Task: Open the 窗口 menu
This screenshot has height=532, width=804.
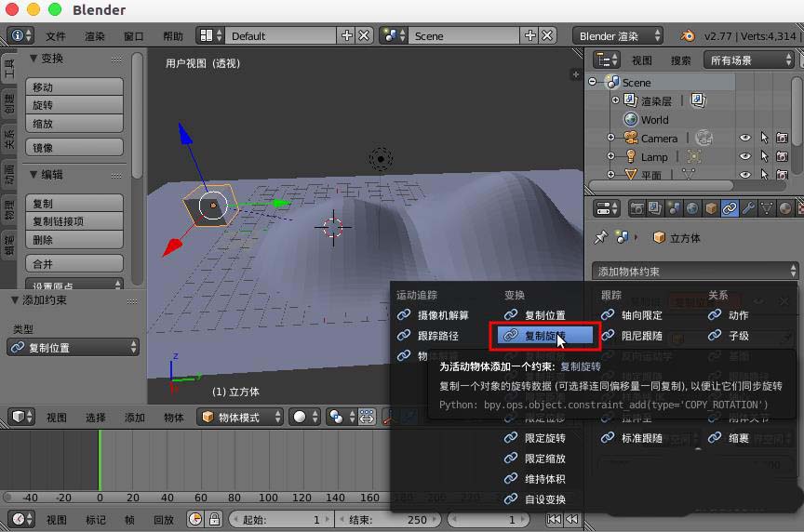Action: pos(133,36)
